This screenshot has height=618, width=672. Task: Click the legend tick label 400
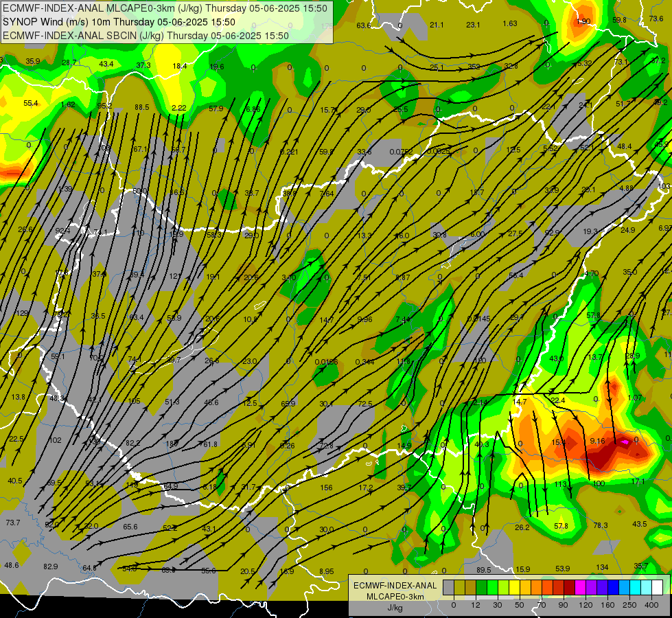(651, 605)
